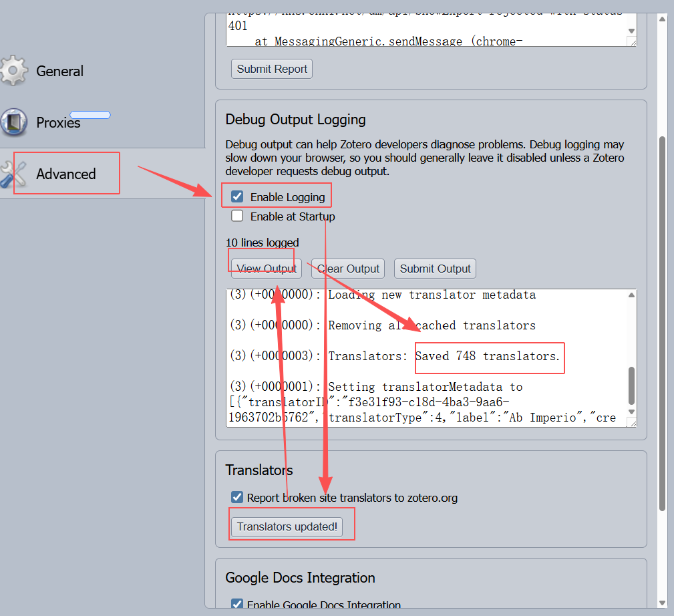Click the Translators section heading
Viewport: 674px width, 616px height.
tap(259, 470)
